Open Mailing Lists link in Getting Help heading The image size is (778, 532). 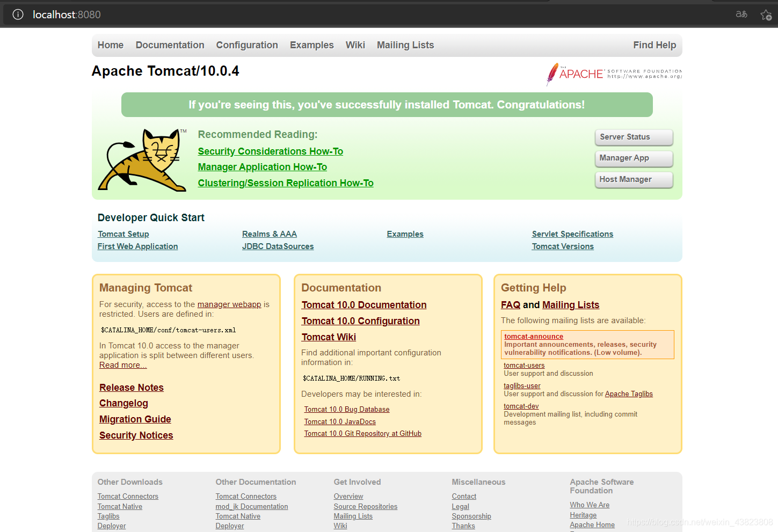point(571,305)
